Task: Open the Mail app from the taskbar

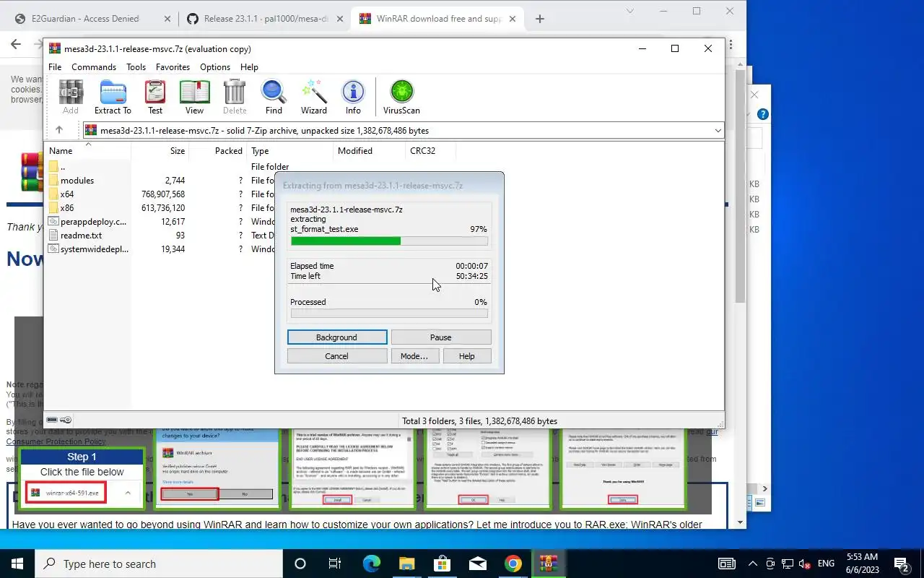Action: click(x=477, y=564)
